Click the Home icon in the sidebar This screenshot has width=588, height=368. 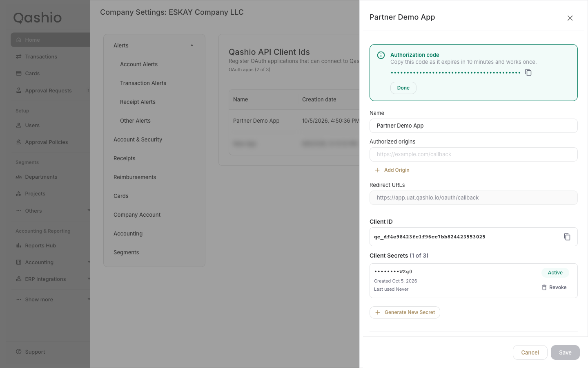[x=19, y=40]
